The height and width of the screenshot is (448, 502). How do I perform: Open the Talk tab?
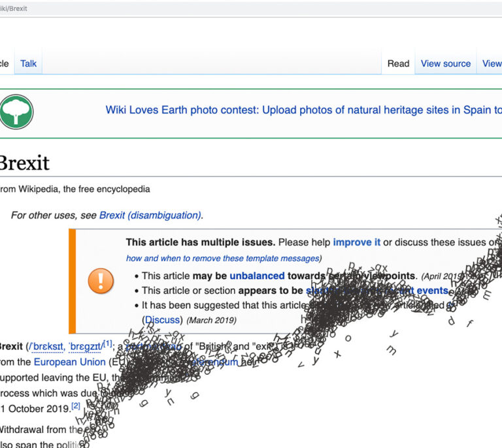coord(28,63)
